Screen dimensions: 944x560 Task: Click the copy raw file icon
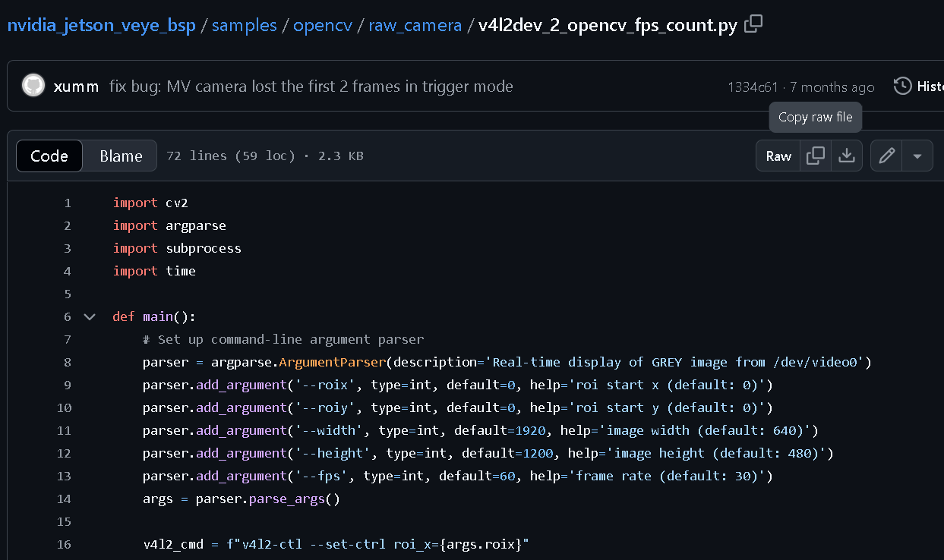(x=816, y=156)
